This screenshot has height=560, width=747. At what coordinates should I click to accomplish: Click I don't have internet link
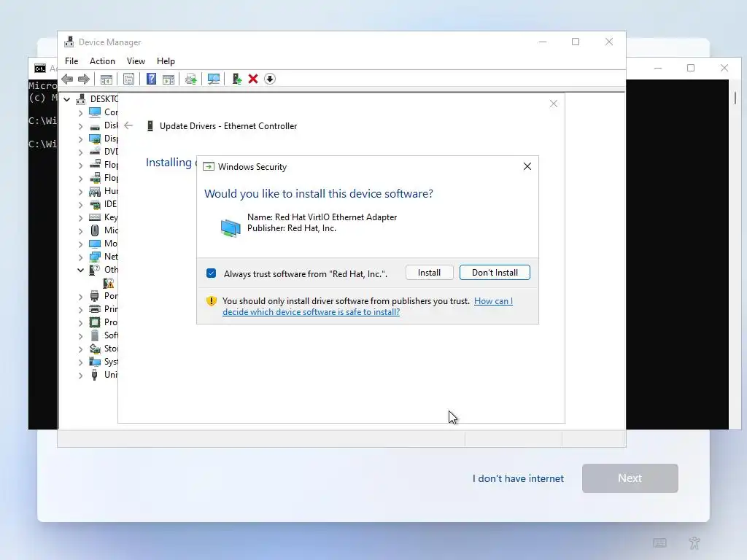pyautogui.click(x=518, y=478)
